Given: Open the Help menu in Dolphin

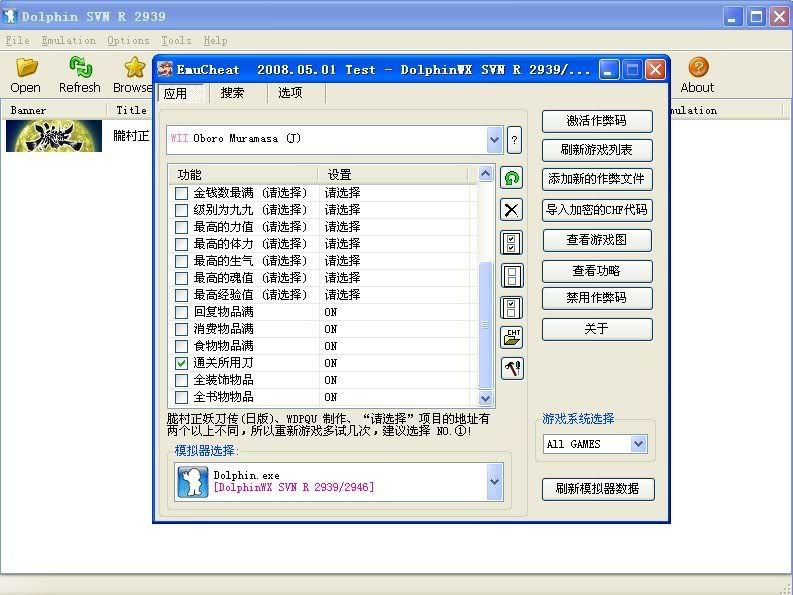Looking at the screenshot, I should 215,40.
